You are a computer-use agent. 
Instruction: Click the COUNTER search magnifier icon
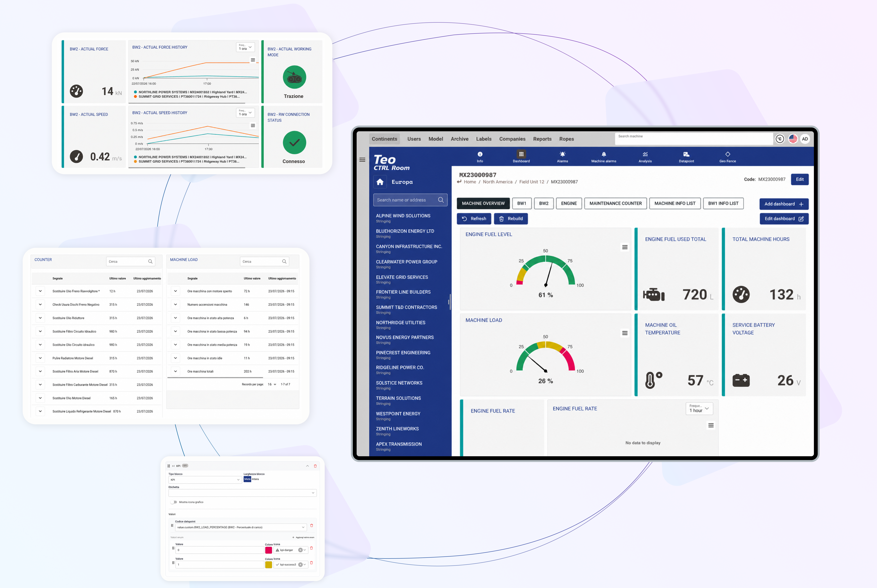150,261
